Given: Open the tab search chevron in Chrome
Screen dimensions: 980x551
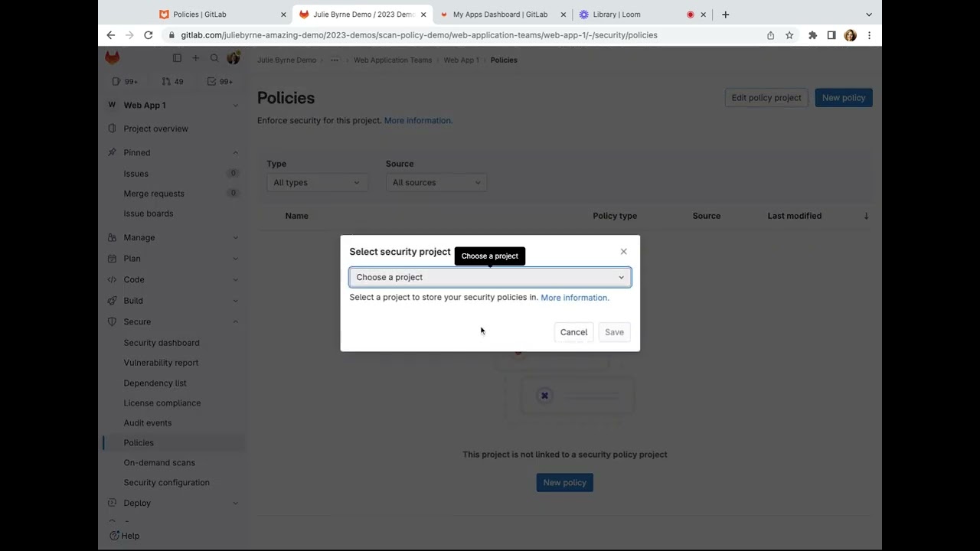Looking at the screenshot, I should (869, 15).
